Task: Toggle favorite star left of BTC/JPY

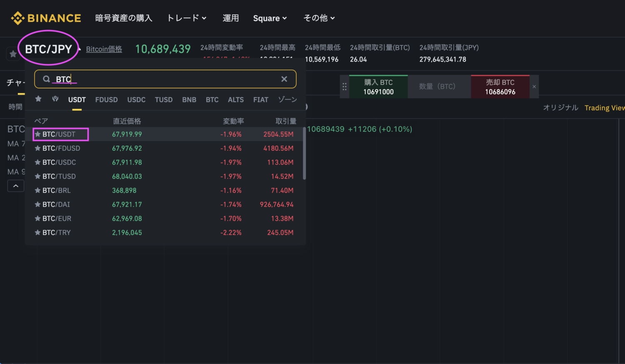Action: tap(13, 54)
